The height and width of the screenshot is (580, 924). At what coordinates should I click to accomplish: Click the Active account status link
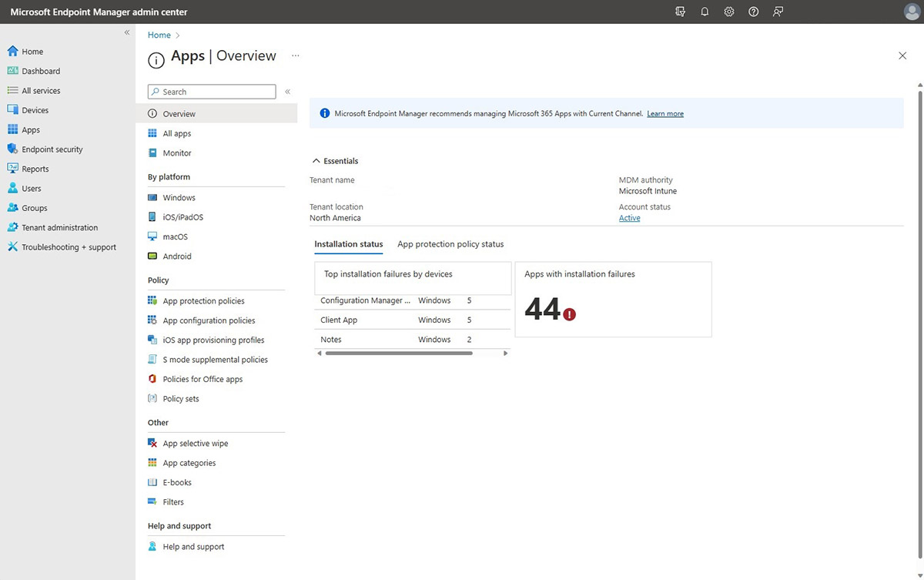(x=629, y=218)
